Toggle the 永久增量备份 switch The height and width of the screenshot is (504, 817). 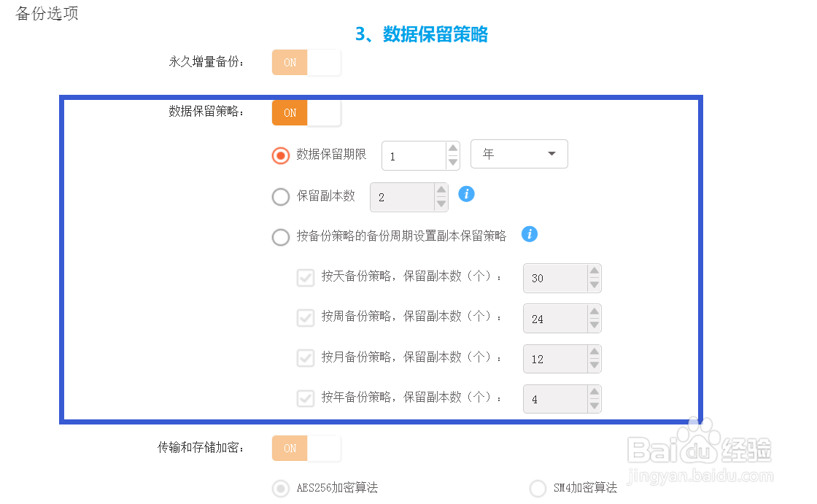(x=306, y=63)
